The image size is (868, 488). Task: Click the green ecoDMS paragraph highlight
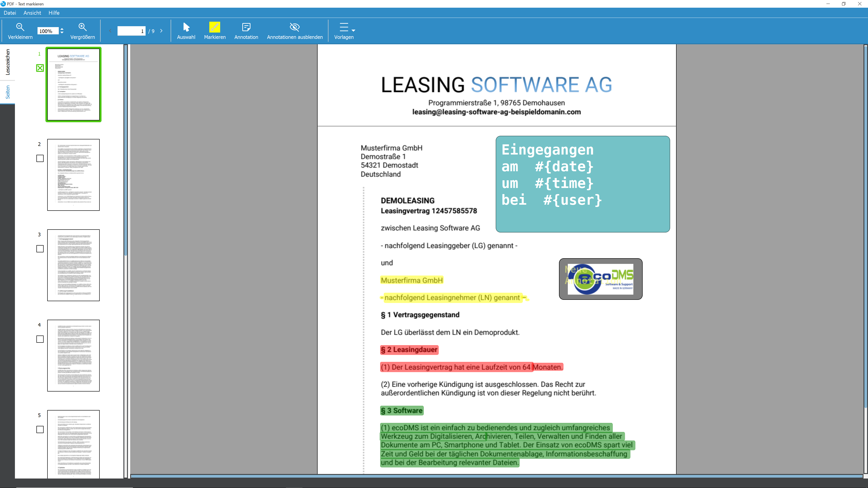[x=507, y=445]
